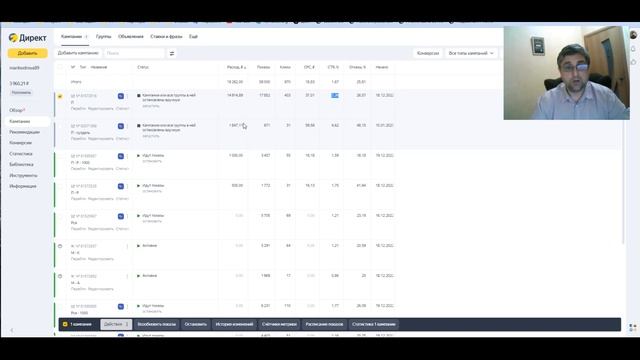Open notifications bell on right edge
The width and height of the screenshot is (640, 360).
(x=633, y=49)
